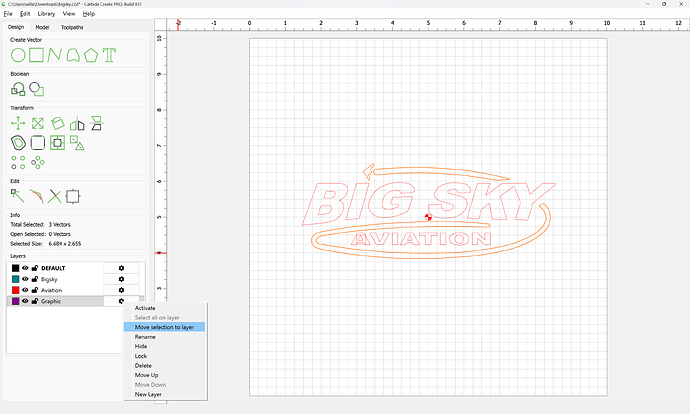Toggle lock on Bigsky layer
The width and height of the screenshot is (690, 414).
pos(35,279)
